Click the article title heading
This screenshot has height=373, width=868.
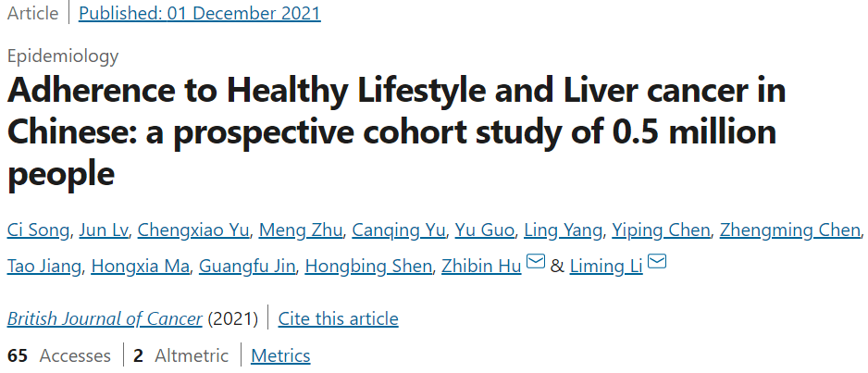tap(396, 132)
